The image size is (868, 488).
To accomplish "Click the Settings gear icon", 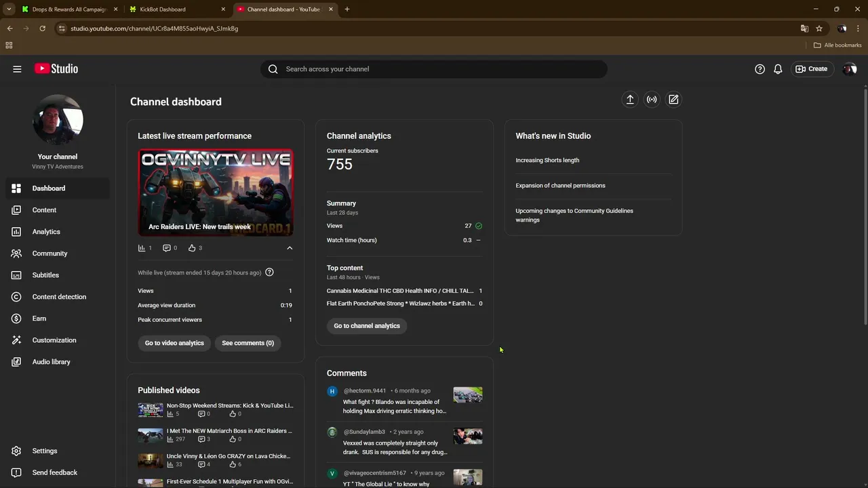I will [16, 451].
